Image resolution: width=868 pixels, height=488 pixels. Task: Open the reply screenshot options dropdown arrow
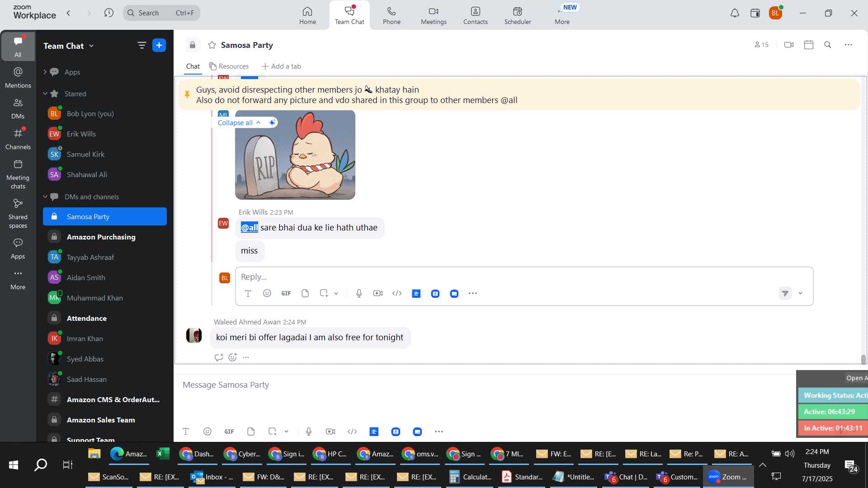click(x=336, y=293)
